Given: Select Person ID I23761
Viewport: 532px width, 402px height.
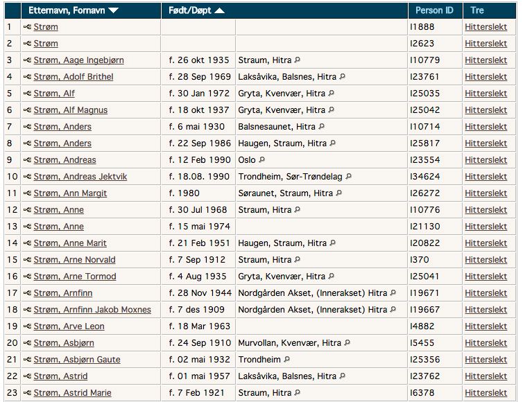Looking at the screenshot, I should pyautogui.click(x=424, y=77).
